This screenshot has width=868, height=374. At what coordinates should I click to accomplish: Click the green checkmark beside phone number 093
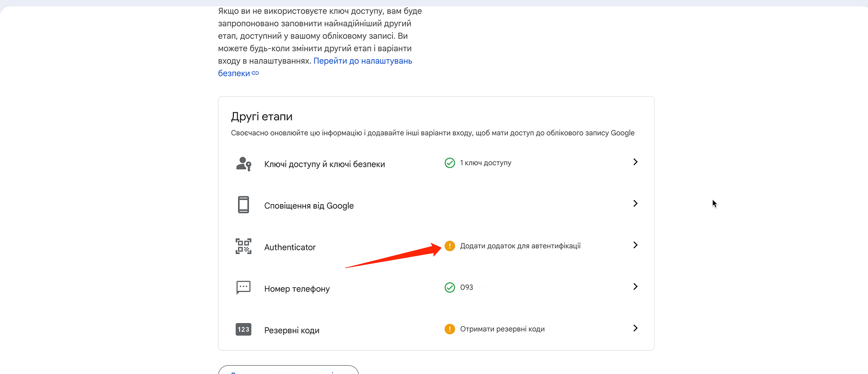coord(450,288)
